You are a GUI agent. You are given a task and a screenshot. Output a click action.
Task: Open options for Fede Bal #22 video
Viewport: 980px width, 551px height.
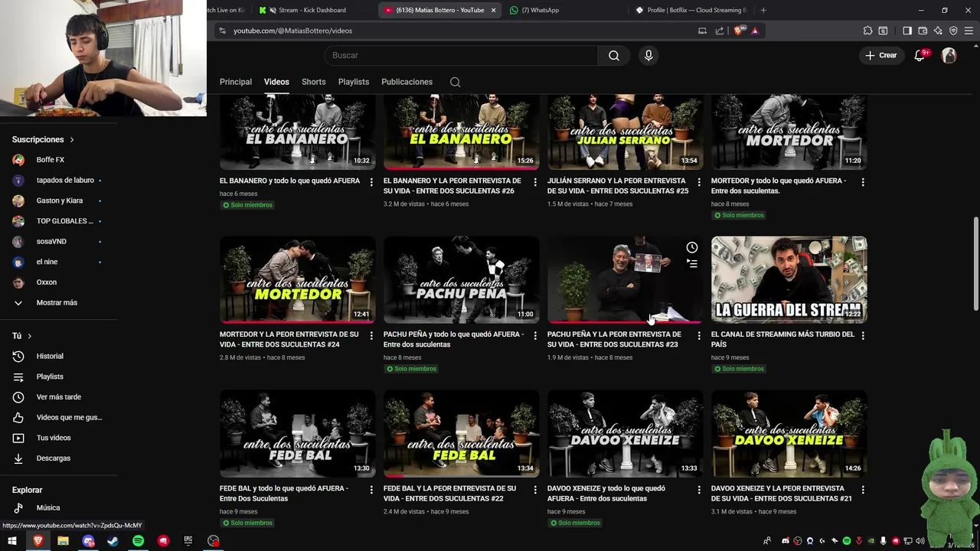[535, 489]
